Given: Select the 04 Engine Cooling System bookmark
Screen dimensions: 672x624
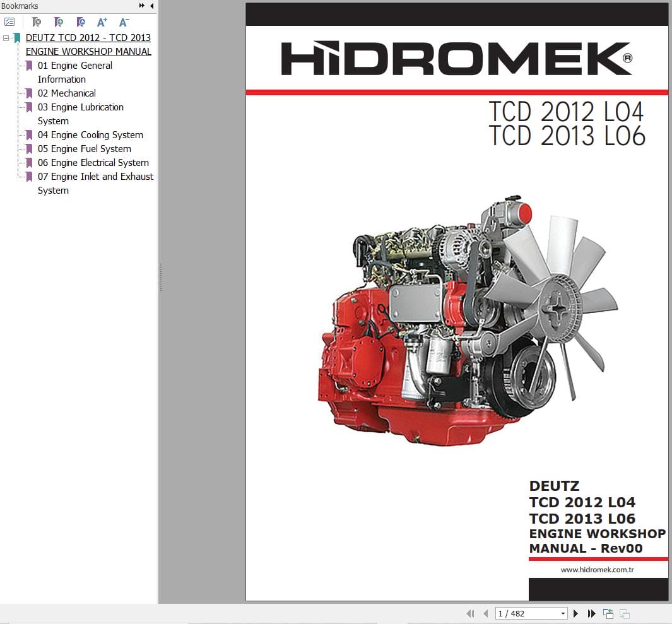Looking at the screenshot, I should [x=91, y=134].
